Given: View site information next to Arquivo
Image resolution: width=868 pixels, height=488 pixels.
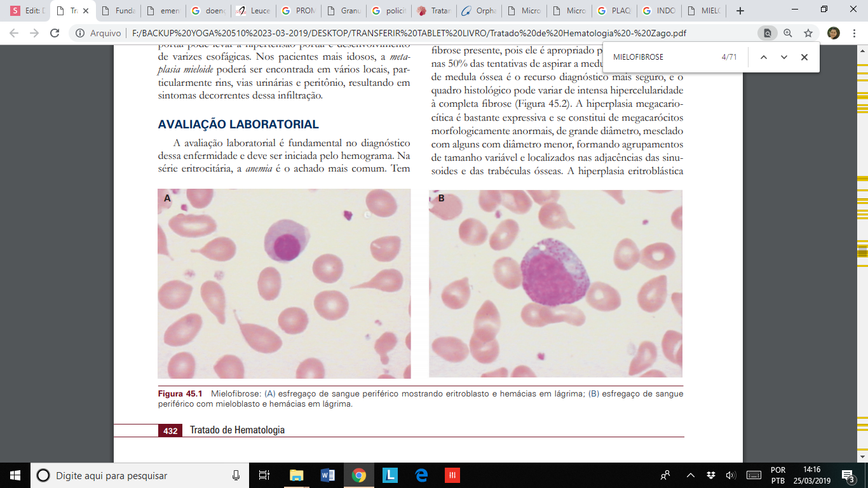Looking at the screenshot, I should point(79,33).
